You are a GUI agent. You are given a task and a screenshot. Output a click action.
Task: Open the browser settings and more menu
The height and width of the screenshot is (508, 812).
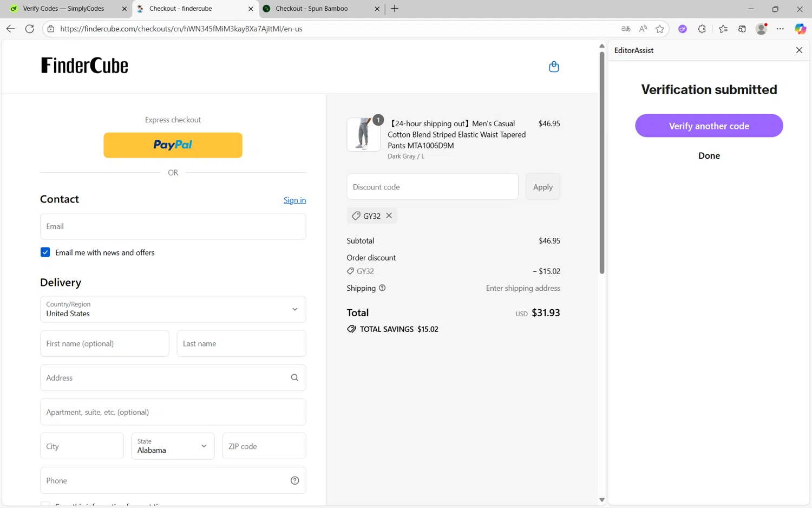pyautogui.click(x=780, y=29)
